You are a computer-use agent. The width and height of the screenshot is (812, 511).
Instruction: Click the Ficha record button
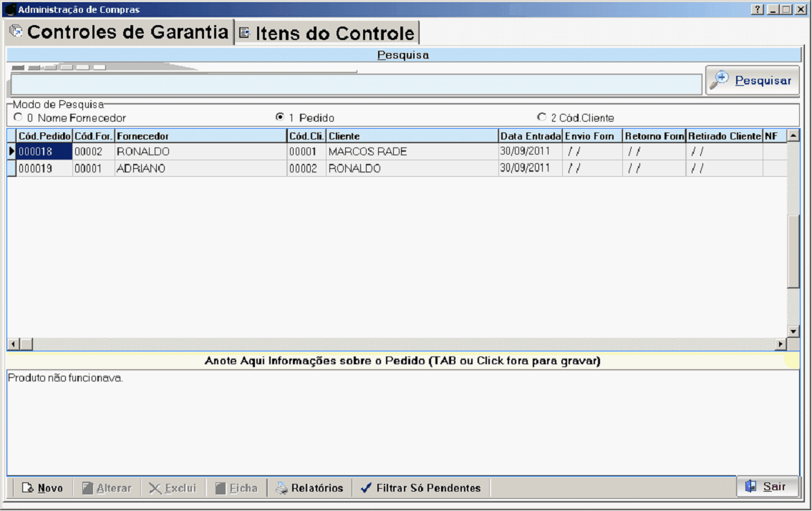[x=236, y=488]
